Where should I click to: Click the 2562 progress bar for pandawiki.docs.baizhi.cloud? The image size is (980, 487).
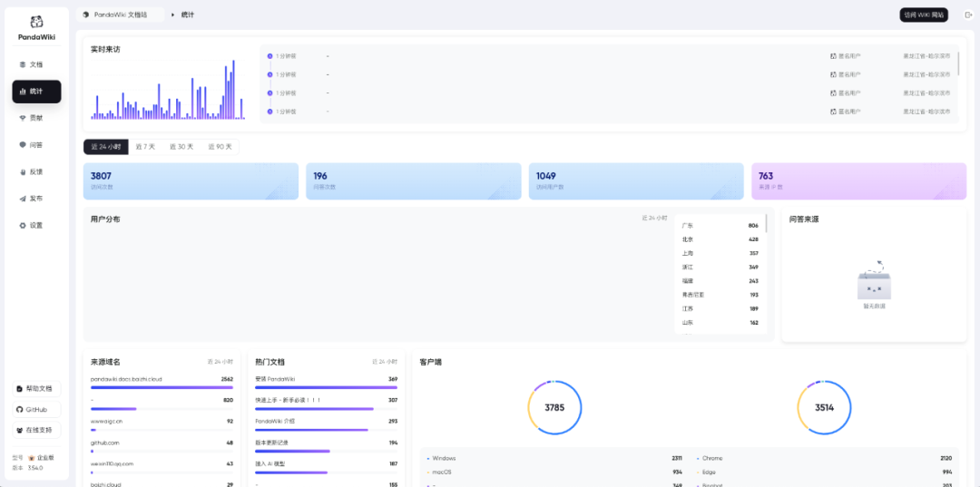(x=162, y=388)
